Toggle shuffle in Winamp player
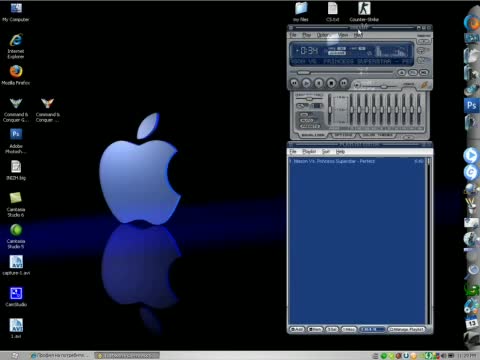This screenshot has width=480, height=360. [x=413, y=72]
